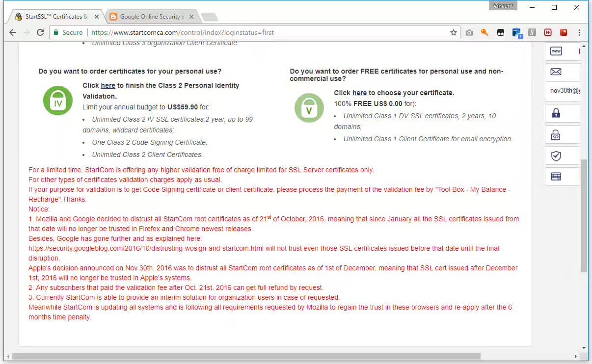The image size is (592, 364).
Task: Go back with the browser back arrow
Action: point(13,32)
